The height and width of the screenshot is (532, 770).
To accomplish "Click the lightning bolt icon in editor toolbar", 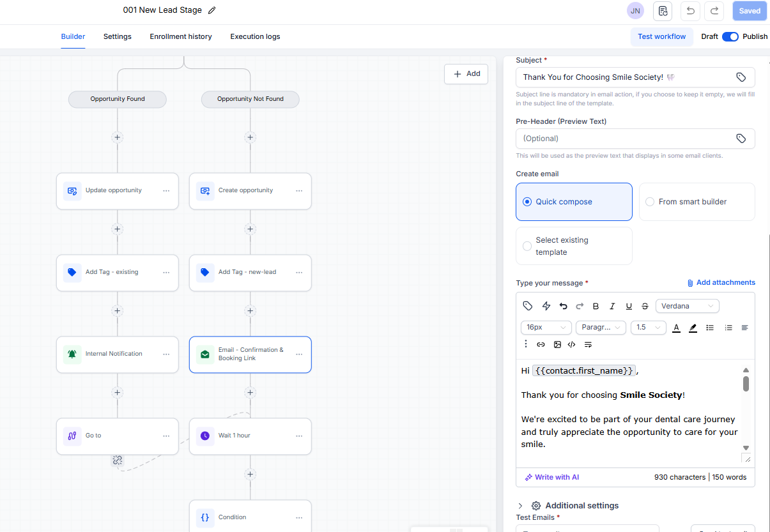I will [546, 306].
